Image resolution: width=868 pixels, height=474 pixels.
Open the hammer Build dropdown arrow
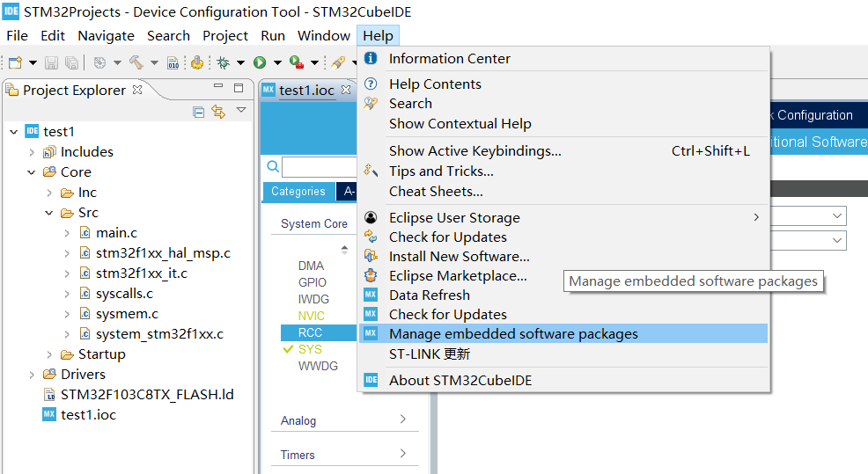click(x=154, y=62)
